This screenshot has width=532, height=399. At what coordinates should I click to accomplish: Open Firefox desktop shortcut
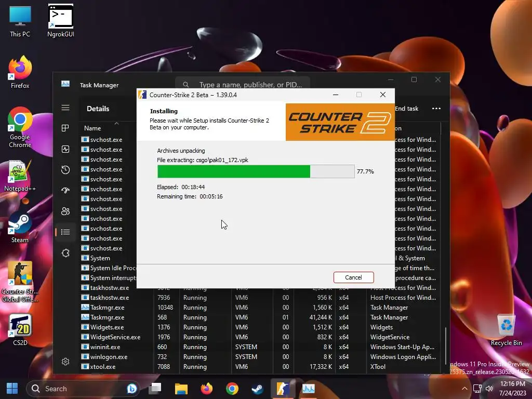click(20, 73)
